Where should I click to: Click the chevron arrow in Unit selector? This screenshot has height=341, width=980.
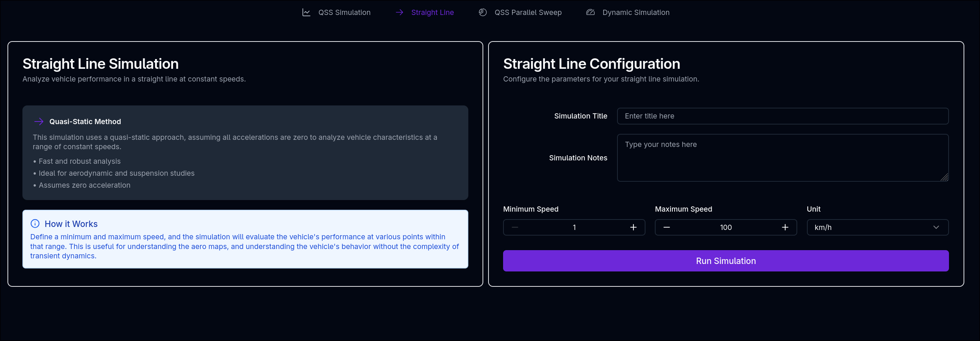point(936,227)
